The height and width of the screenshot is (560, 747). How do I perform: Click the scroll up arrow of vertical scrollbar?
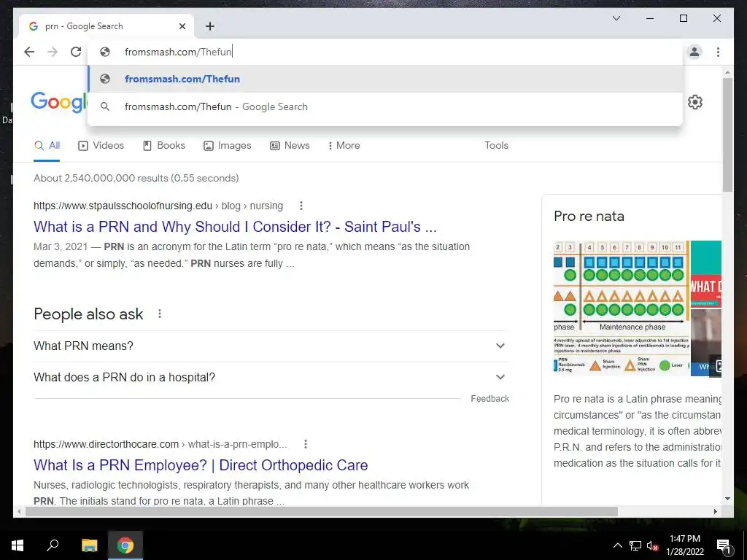point(727,73)
